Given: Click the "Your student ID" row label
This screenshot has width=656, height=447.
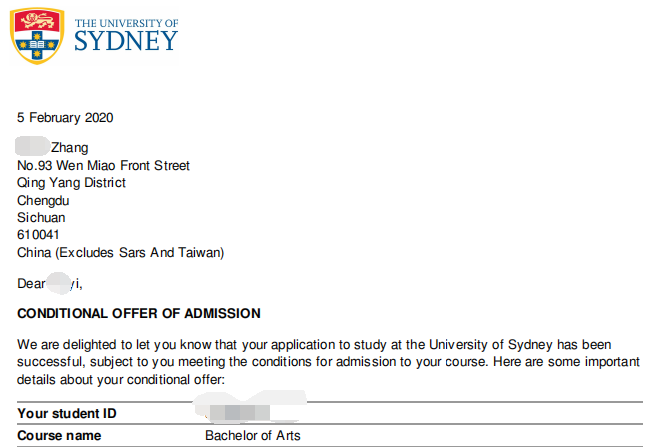Looking at the screenshot, I should pos(68,413).
